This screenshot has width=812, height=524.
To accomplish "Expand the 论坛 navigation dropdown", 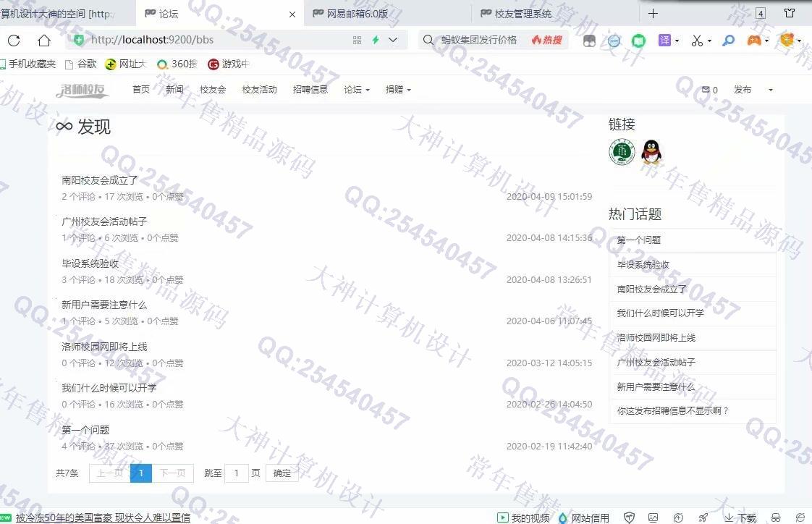I will (x=356, y=90).
